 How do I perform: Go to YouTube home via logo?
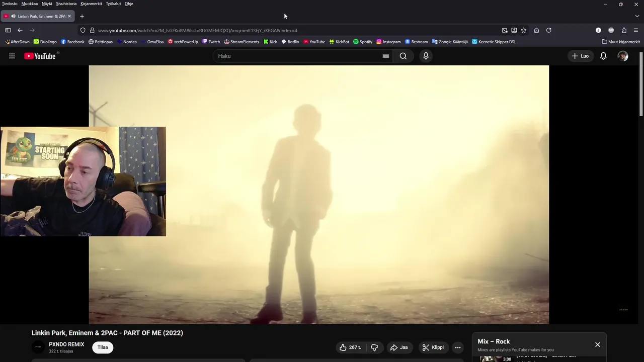(40, 56)
